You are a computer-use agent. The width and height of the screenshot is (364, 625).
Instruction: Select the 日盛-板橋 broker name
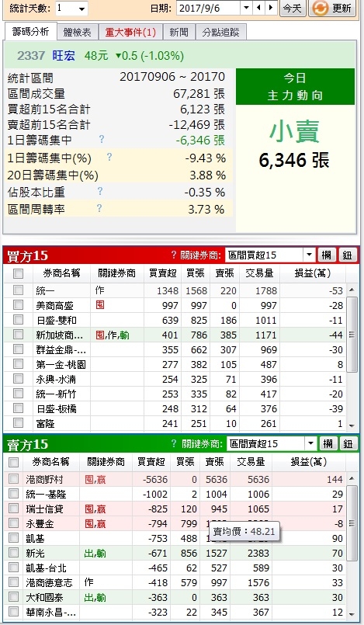56,408
